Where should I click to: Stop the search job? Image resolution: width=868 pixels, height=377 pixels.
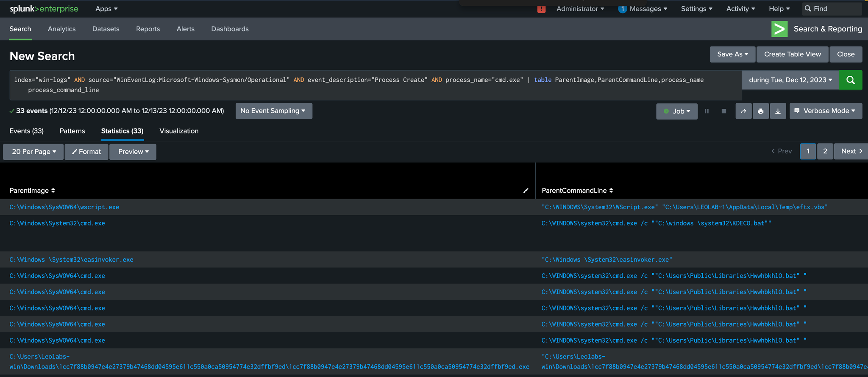724,111
